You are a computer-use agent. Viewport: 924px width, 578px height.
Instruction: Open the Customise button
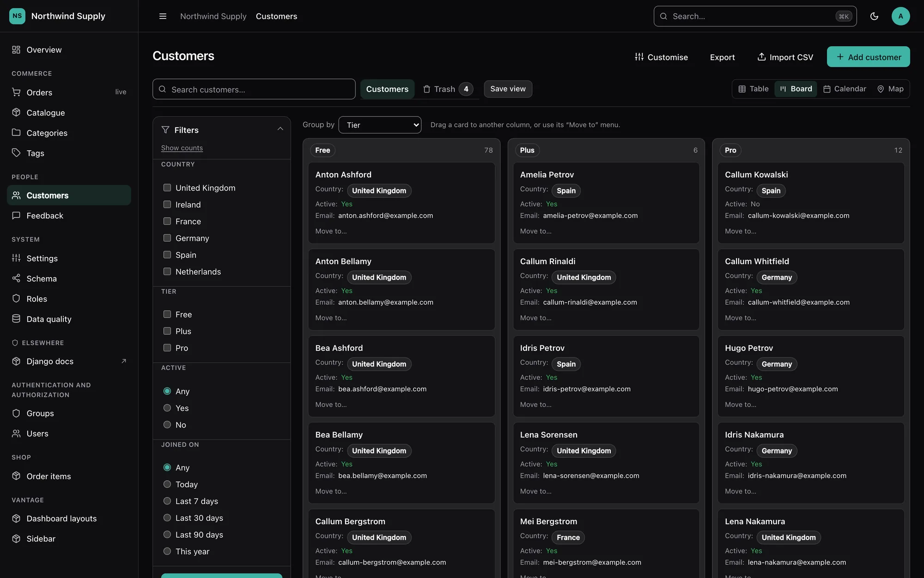pos(661,57)
